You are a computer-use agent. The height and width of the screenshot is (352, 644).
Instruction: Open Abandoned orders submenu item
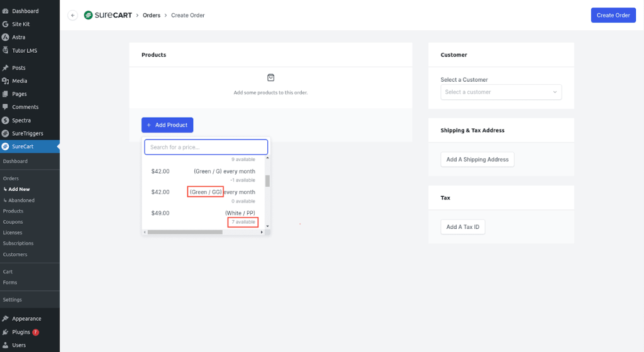click(21, 201)
